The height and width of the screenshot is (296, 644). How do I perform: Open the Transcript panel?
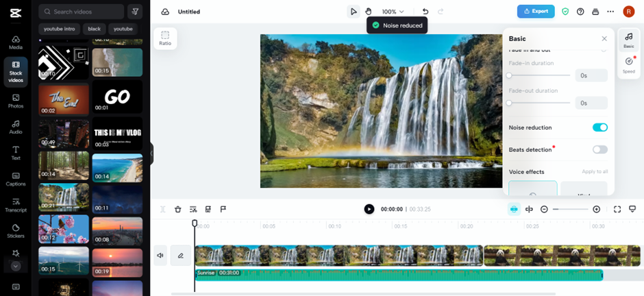click(16, 206)
